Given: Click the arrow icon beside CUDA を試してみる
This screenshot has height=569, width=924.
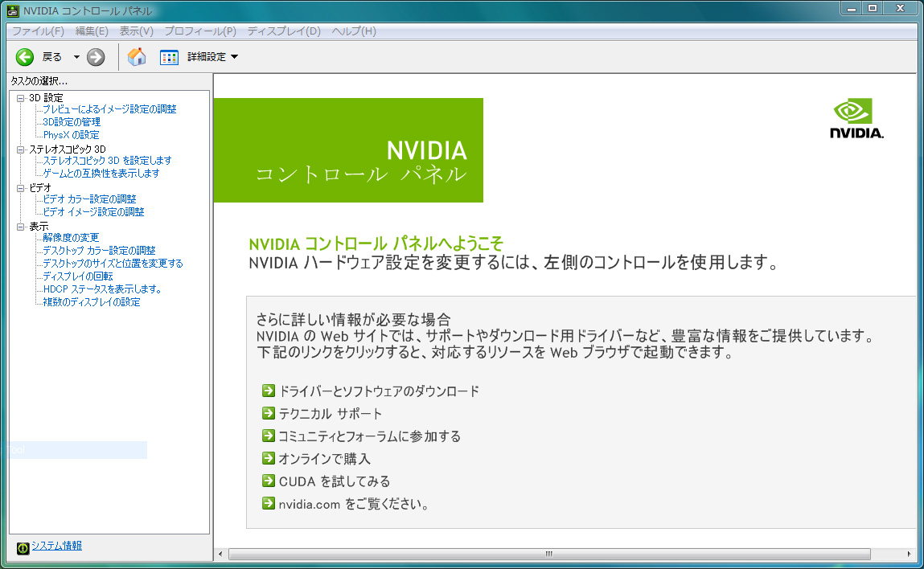Looking at the screenshot, I should (268, 481).
